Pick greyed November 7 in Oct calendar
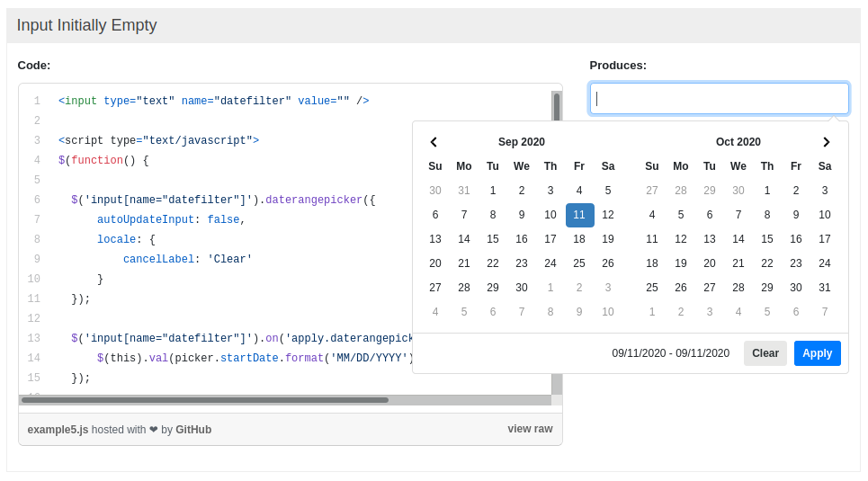 825,312
